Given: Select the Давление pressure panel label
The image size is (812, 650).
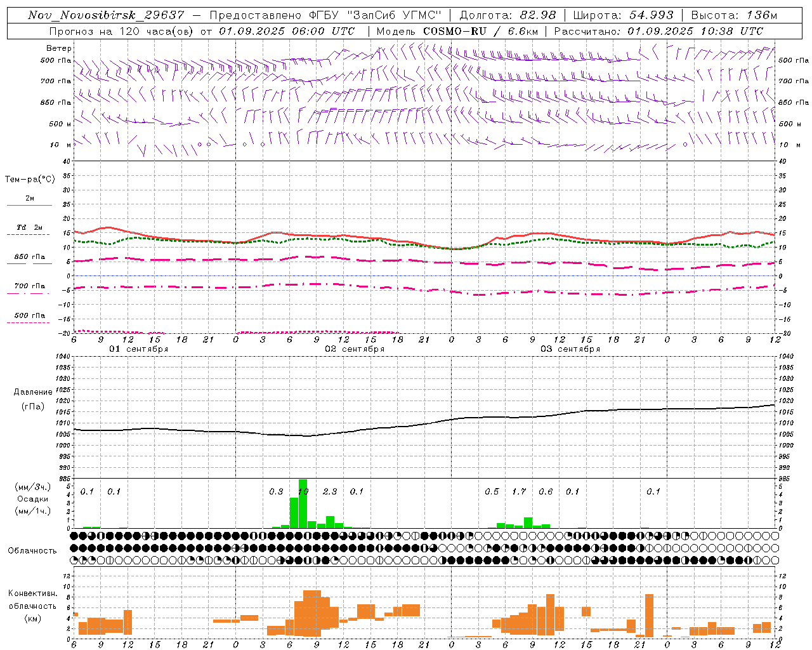Looking at the screenshot, I should click(33, 392).
